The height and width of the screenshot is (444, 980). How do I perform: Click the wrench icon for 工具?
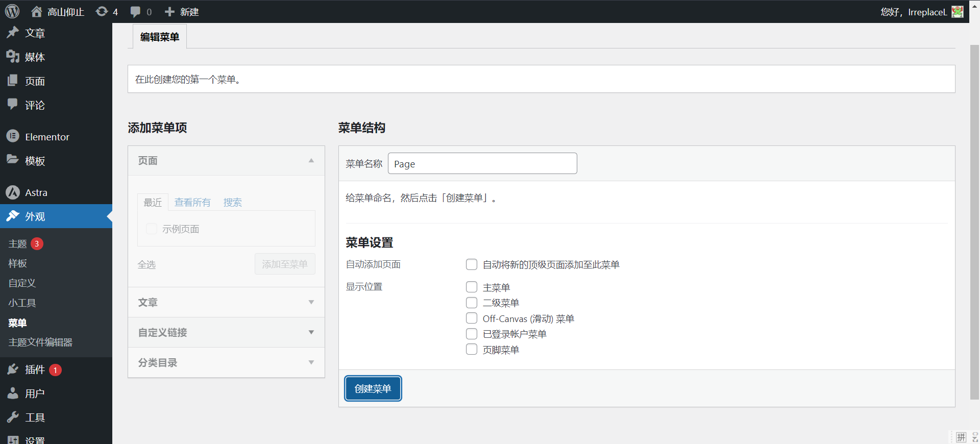pyautogui.click(x=13, y=417)
